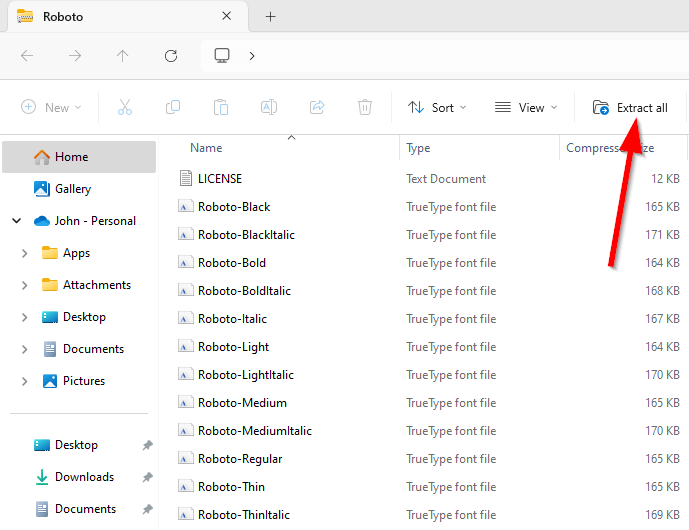The width and height of the screenshot is (689, 530).
Task: Click the Rename icon in toolbar
Action: click(268, 107)
